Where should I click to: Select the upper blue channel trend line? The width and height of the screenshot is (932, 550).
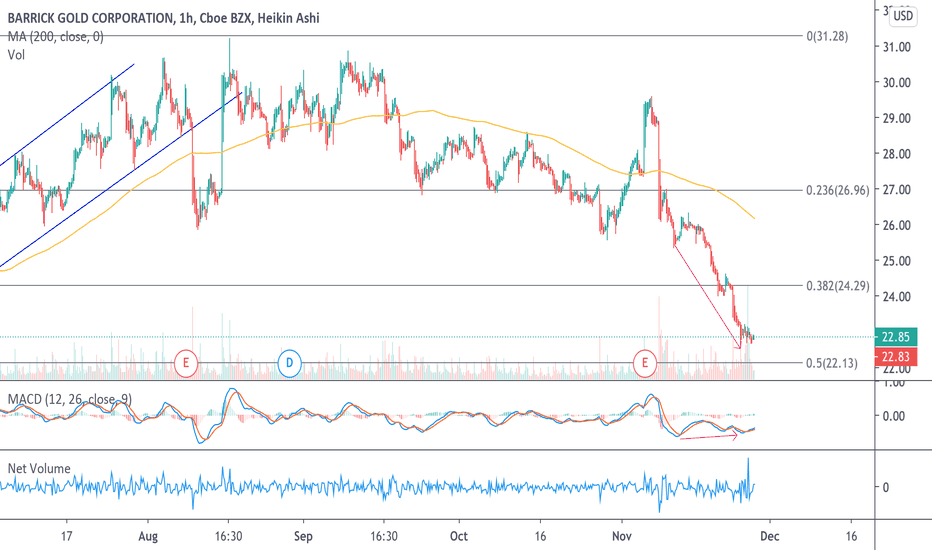click(68, 113)
